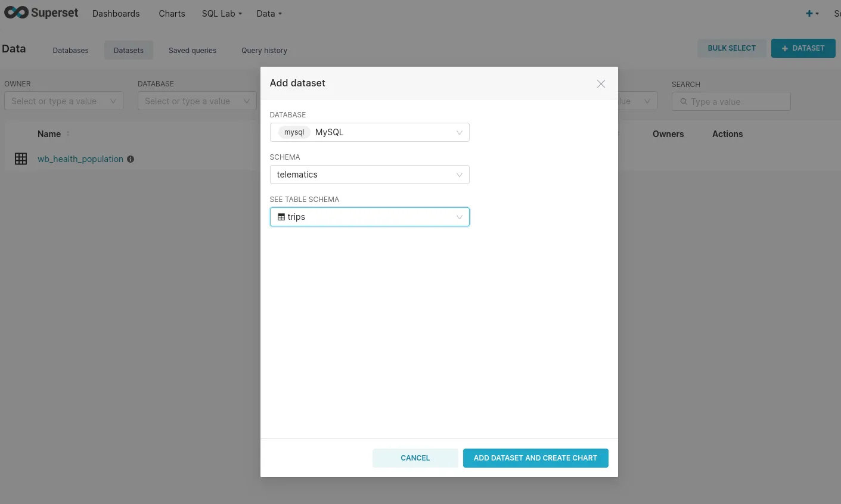Click the table icon in trips selector

click(x=281, y=217)
